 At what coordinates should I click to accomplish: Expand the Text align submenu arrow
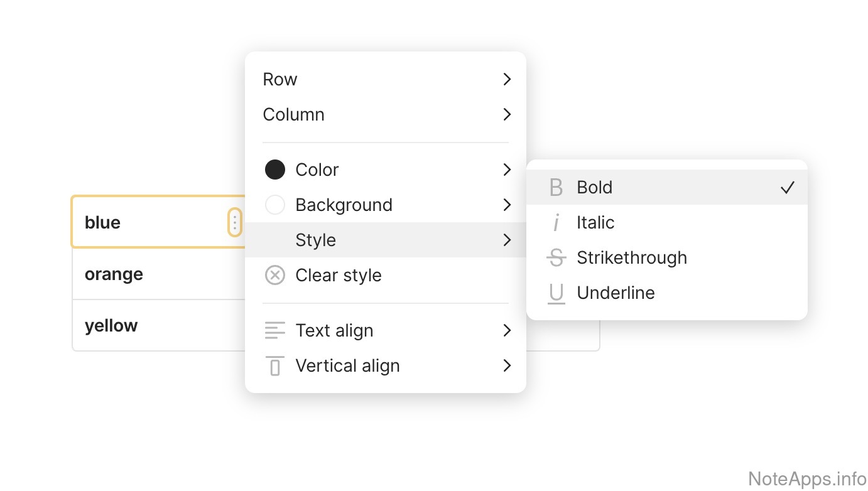coord(507,331)
